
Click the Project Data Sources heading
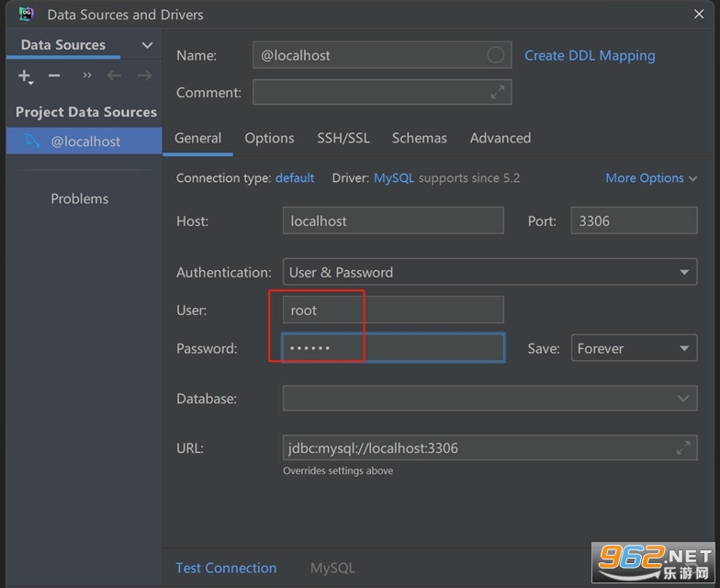(x=86, y=112)
